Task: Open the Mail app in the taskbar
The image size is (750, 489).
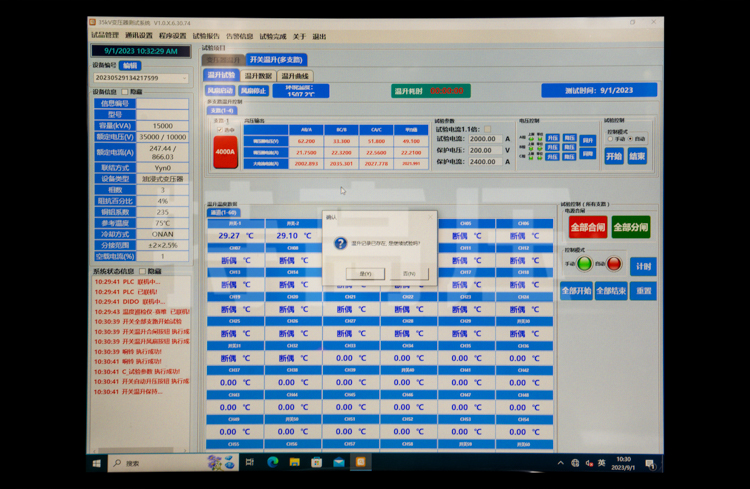Action: [x=338, y=463]
